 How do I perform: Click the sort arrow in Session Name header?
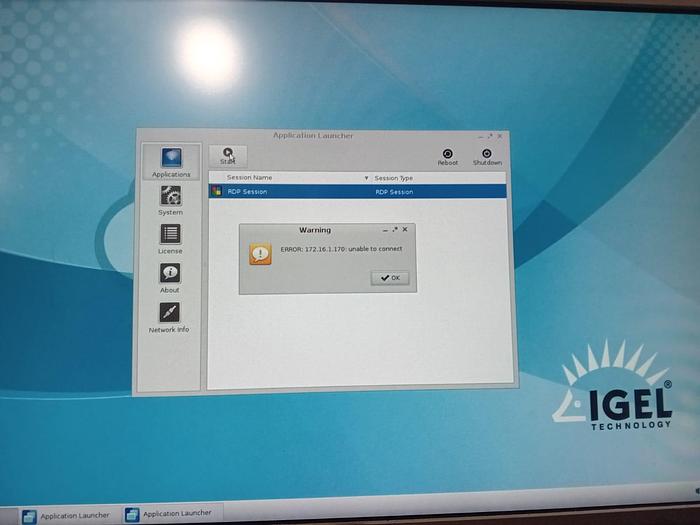(x=366, y=178)
